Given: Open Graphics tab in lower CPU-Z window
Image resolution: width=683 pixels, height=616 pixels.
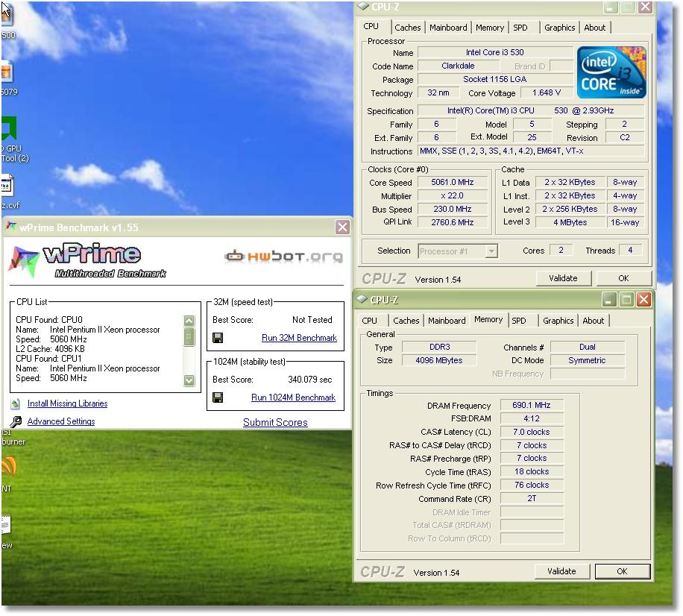Looking at the screenshot, I should (558, 321).
